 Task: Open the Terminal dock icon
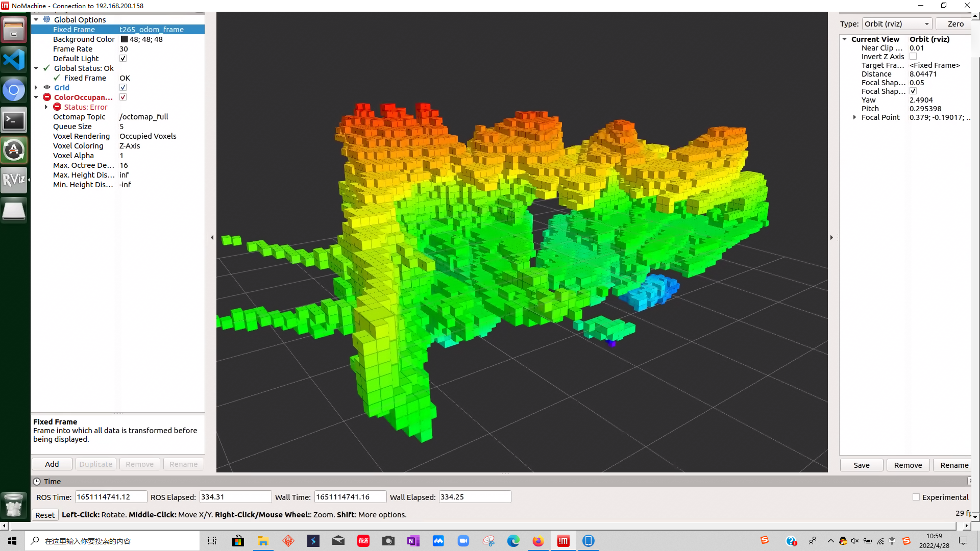click(x=14, y=121)
